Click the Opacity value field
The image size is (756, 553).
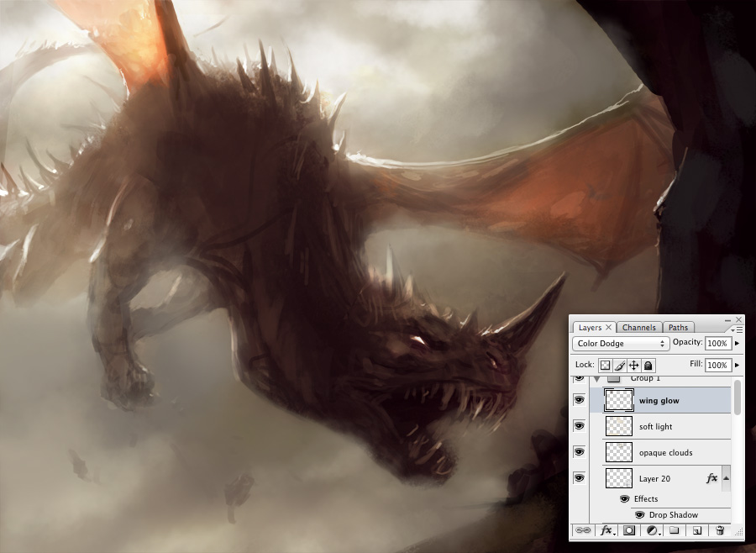point(717,343)
